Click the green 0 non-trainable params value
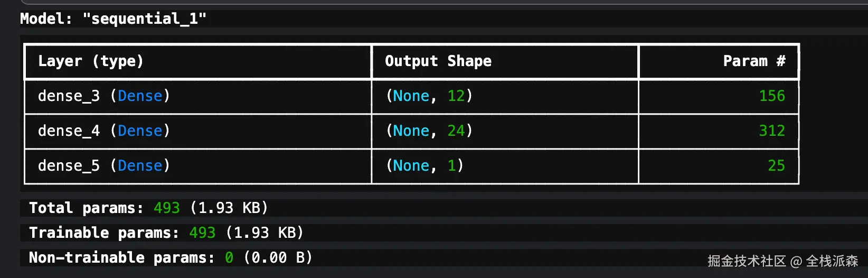 point(229,258)
